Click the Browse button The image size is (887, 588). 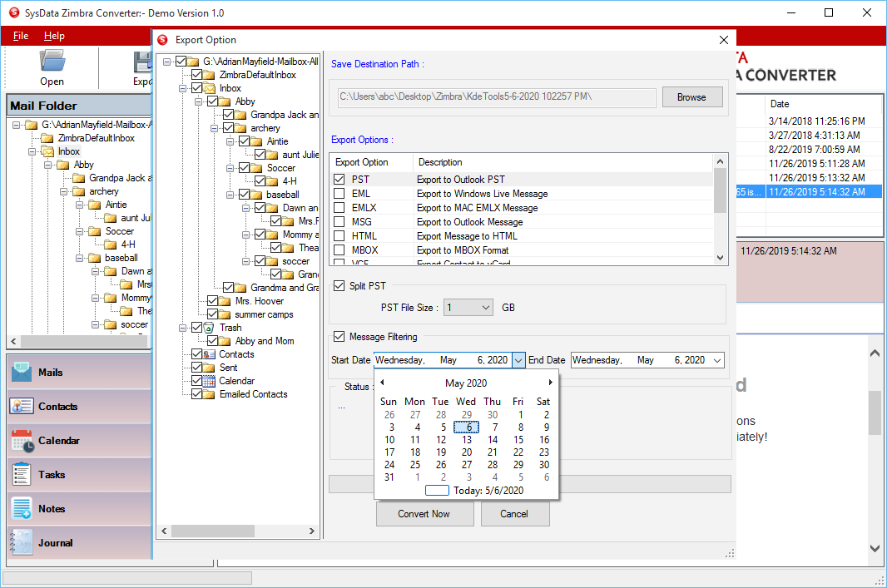coord(691,97)
